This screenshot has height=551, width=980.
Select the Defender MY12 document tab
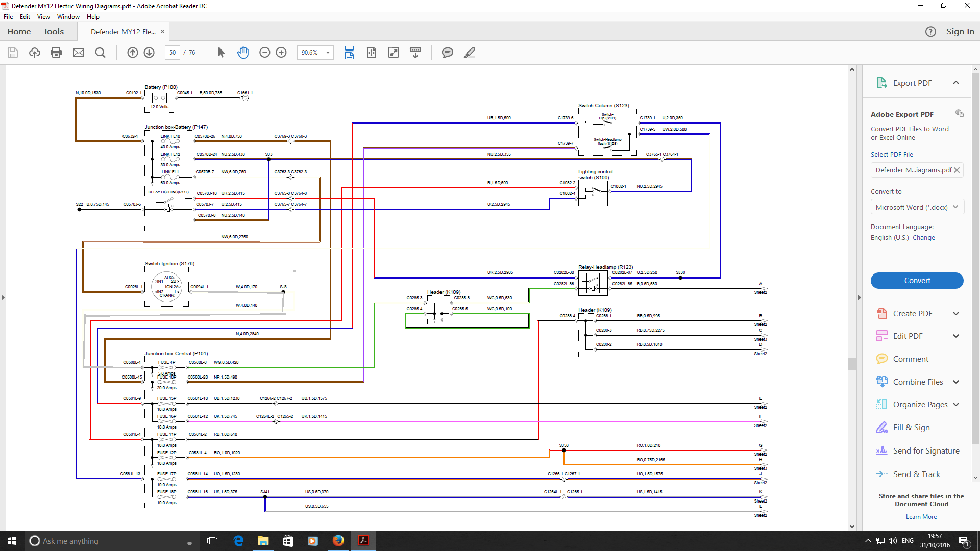pyautogui.click(x=123, y=32)
